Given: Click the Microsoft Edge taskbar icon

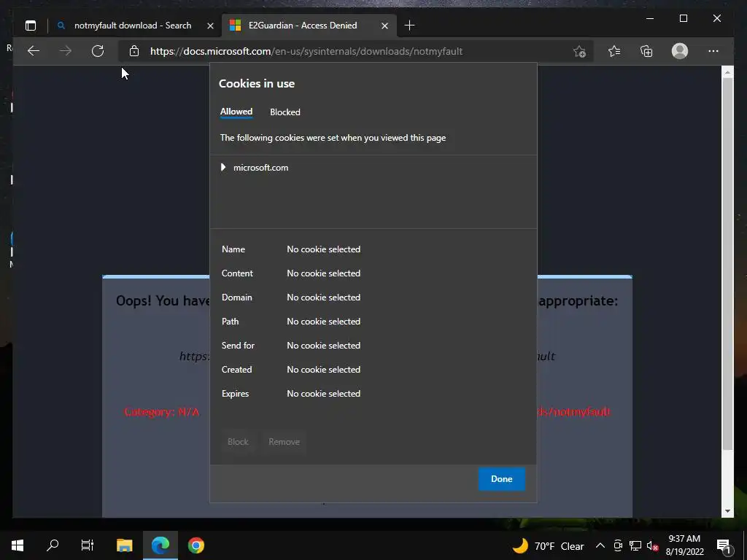Looking at the screenshot, I should click(x=160, y=545).
